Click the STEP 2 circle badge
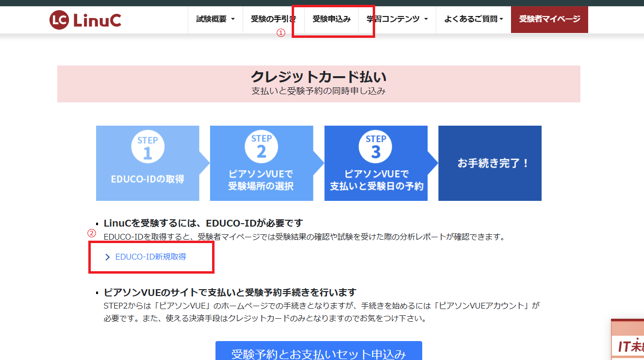 pos(262,147)
